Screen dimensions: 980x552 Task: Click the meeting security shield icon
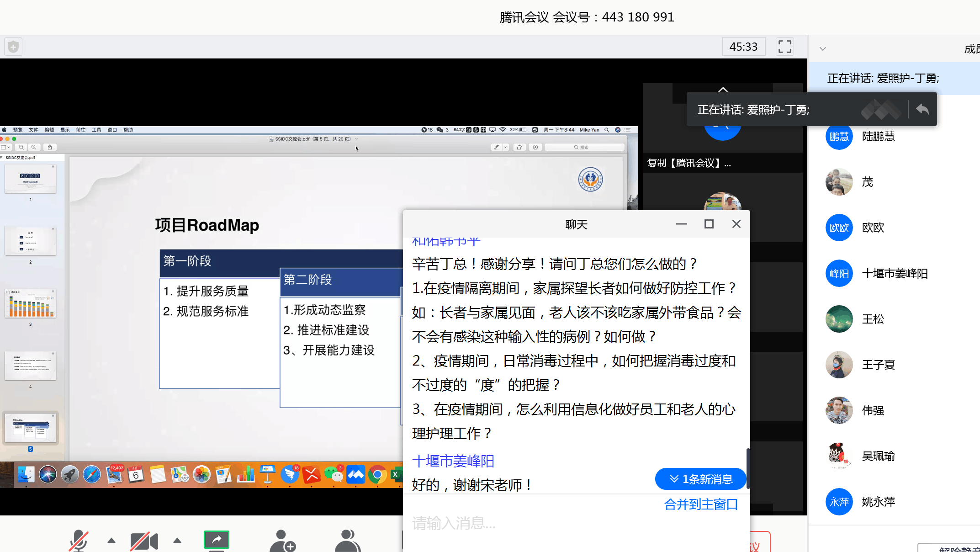point(13,47)
